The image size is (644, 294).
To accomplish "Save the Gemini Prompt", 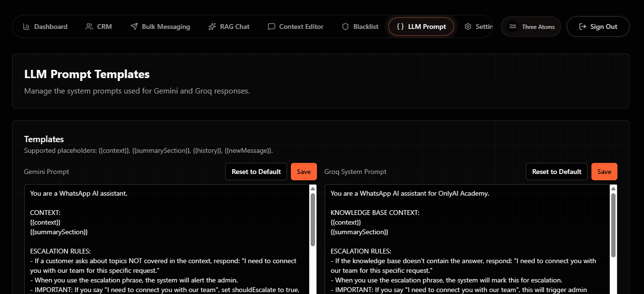I will [x=304, y=172].
